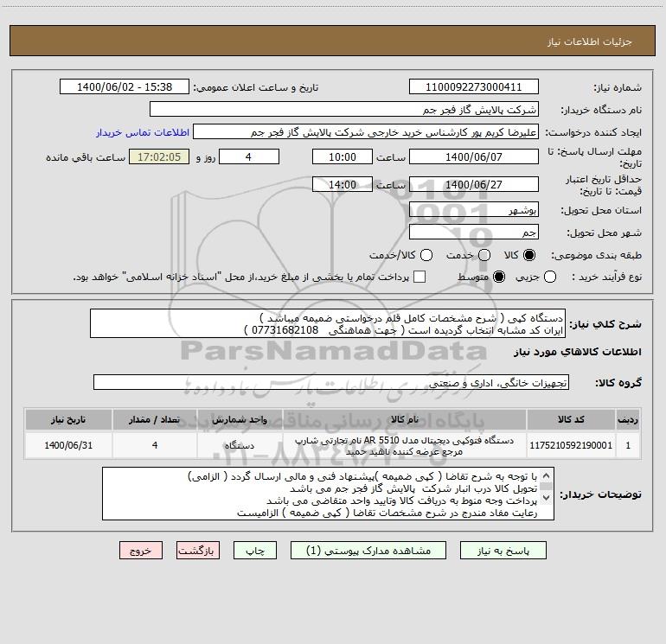Select the کالا radio button

(x=529, y=255)
